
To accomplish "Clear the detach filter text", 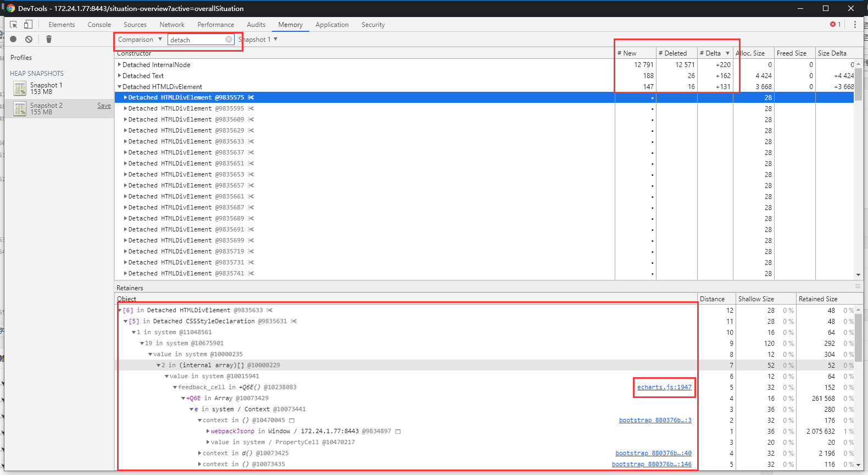I will click(x=229, y=40).
